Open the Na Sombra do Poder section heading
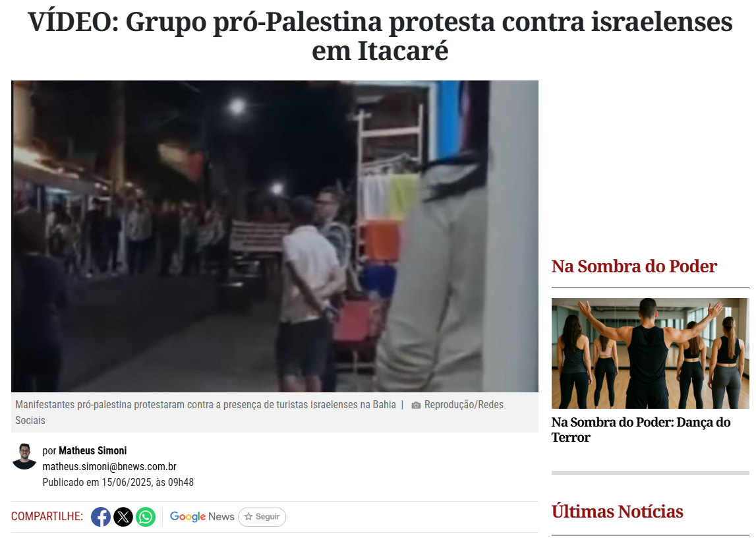 634,266
